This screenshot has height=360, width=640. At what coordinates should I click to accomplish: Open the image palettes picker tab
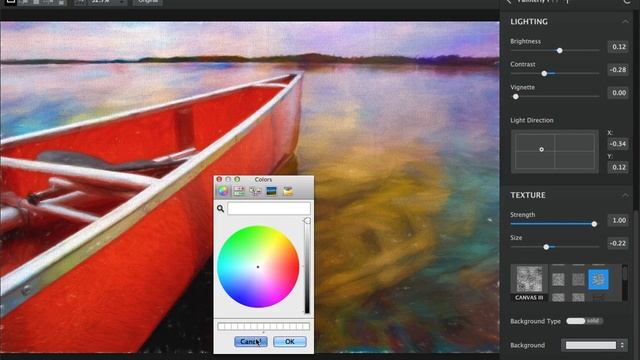(x=271, y=191)
